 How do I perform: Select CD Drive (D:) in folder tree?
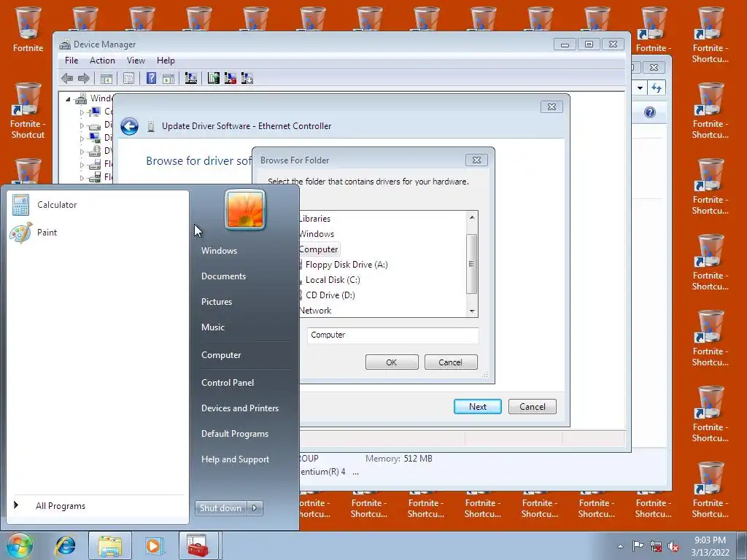(x=330, y=295)
